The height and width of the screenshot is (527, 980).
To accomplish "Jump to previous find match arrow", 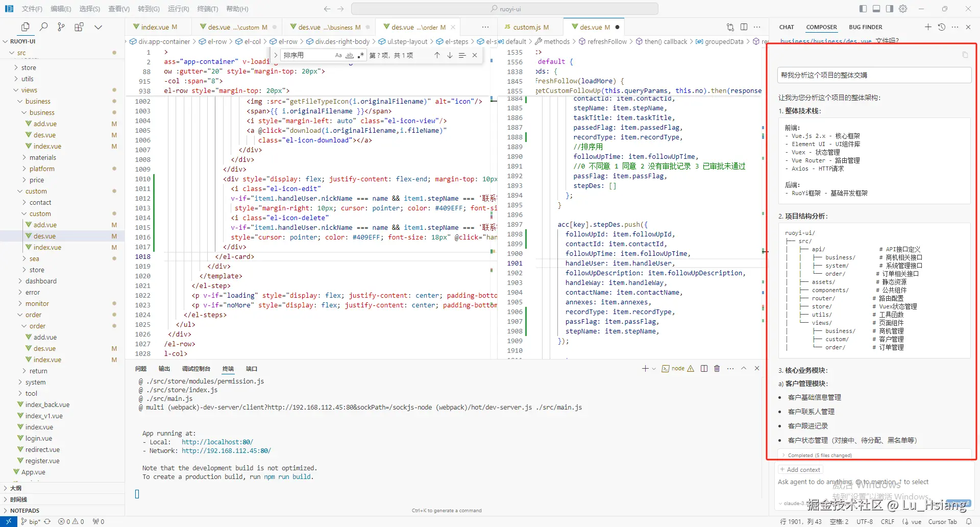I will pyautogui.click(x=437, y=55).
